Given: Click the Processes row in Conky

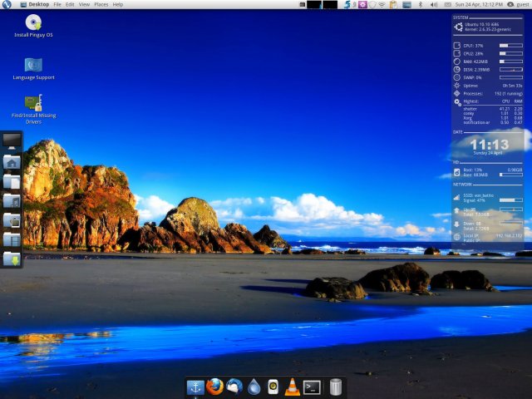Looking at the screenshot, I should [488, 93].
